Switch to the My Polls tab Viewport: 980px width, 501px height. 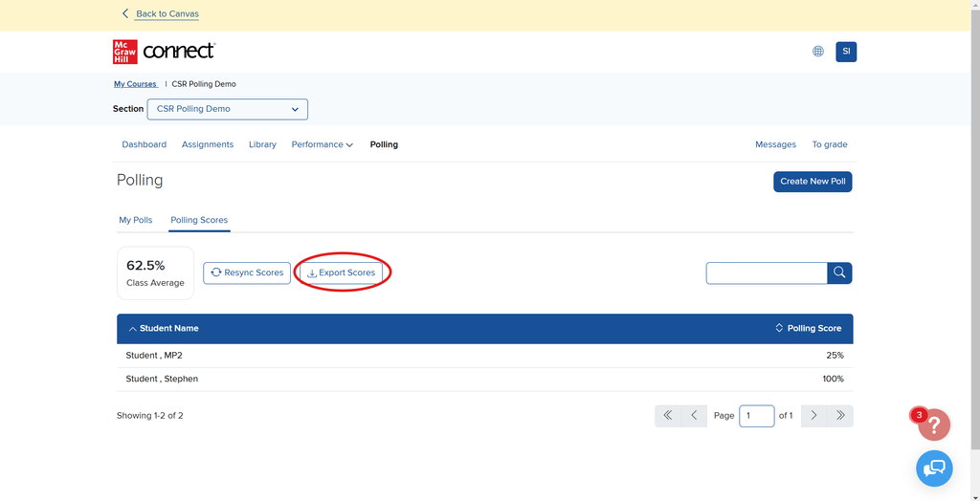click(136, 221)
